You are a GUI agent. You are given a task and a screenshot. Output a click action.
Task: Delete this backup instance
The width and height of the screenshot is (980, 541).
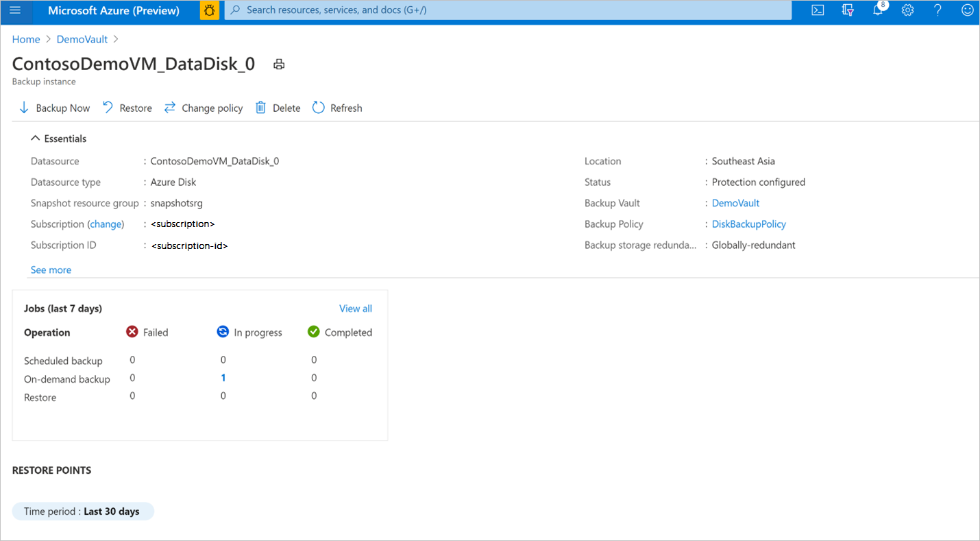(278, 108)
